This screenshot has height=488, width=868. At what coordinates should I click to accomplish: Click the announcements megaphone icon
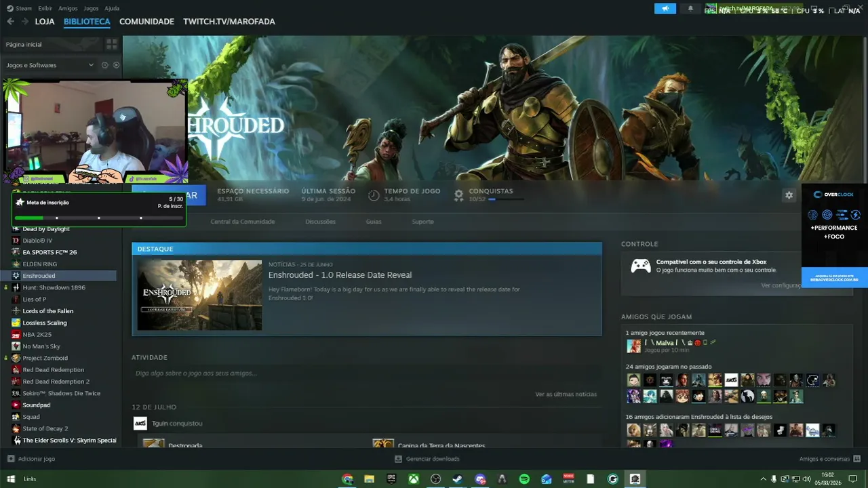tap(665, 9)
